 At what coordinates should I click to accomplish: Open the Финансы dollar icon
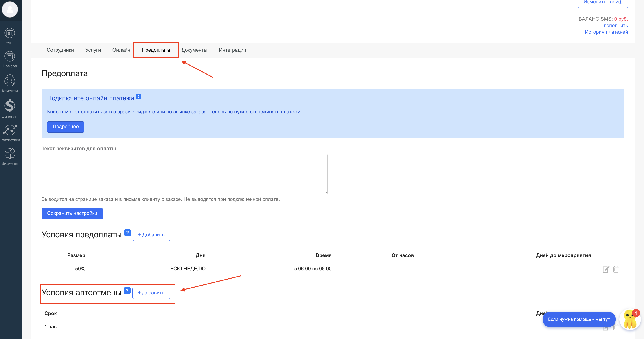[10, 106]
